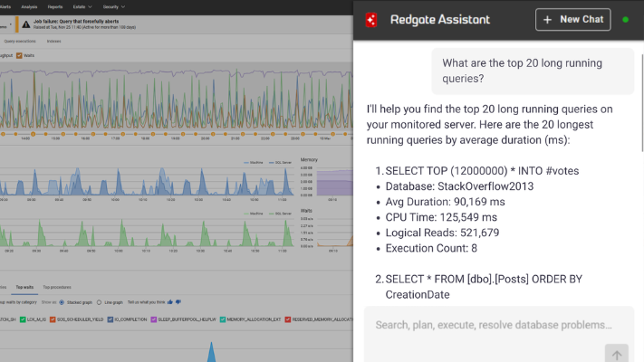The image size is (644, 362).
Task: Open the Indexes tab
Action: coord(54,41)
